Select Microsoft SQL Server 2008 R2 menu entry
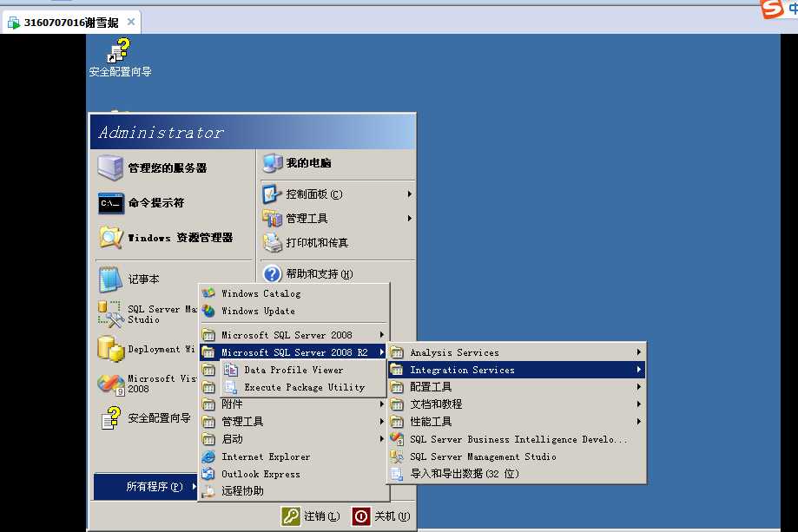This screenshot has height=532, width=798. pyautogui.click(x=293, y=352)
